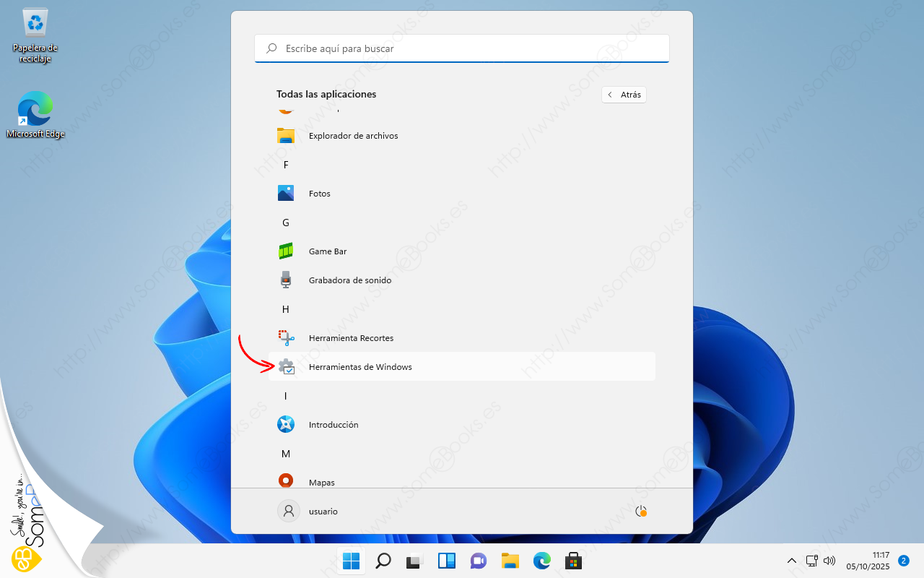This screenshot has width=924, height=578.
Task: Jump to letter H section header
Action: click(286, 309)
